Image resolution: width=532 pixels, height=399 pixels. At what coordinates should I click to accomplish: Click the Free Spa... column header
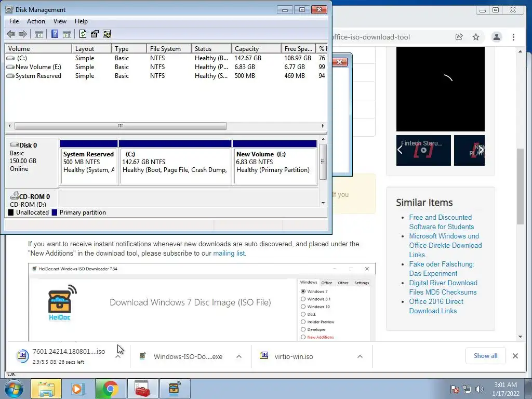pyautogui.click(x=298, y=48)
